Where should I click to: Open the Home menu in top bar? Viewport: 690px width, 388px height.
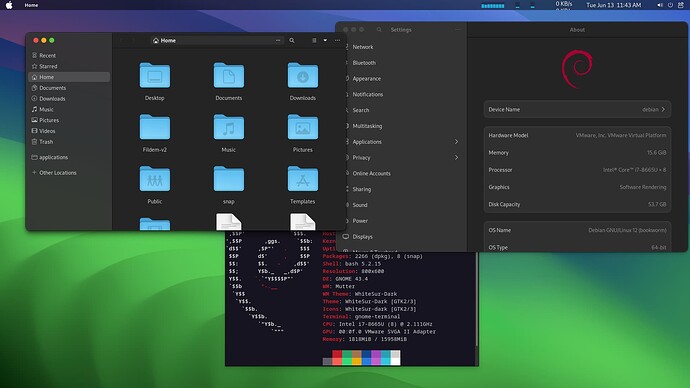coord(31,5)
